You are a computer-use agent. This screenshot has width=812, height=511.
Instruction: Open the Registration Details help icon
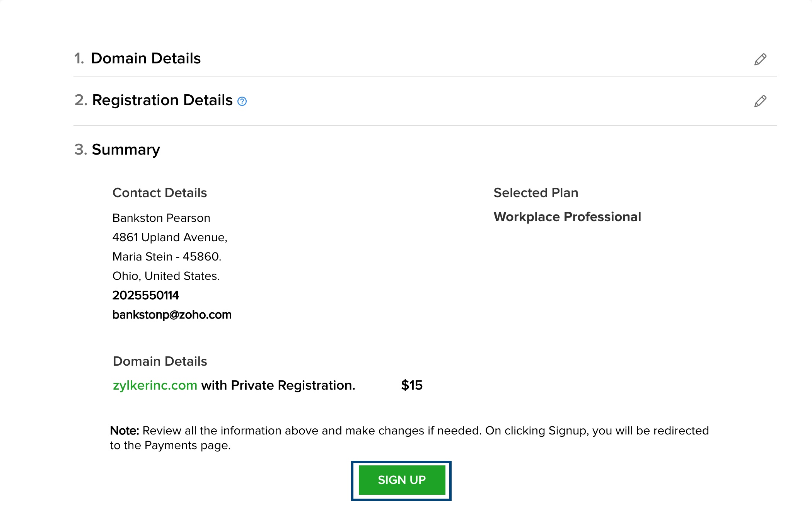point(242,101)
